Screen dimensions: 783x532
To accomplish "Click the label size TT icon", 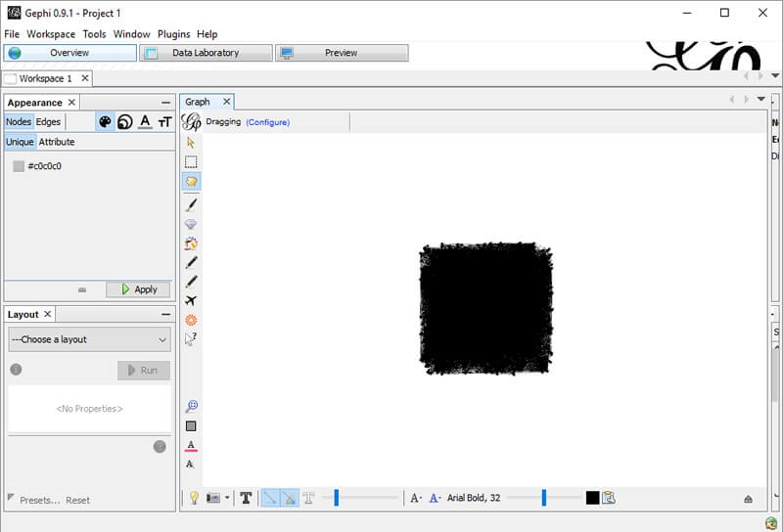I will tap(164, 122).
